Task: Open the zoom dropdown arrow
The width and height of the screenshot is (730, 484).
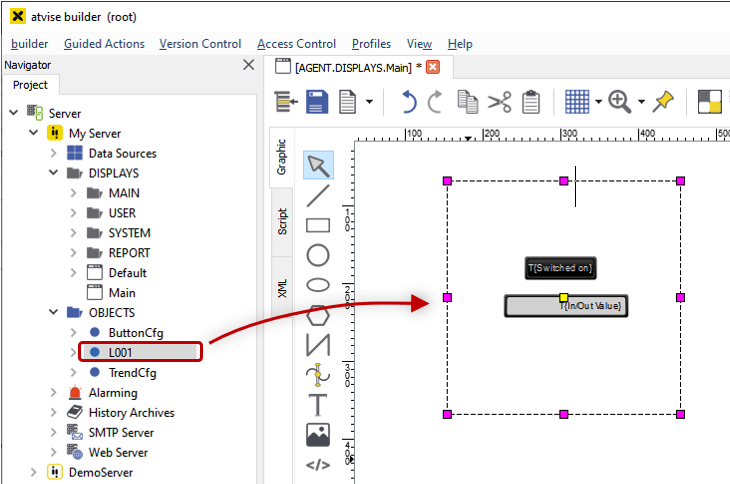Action: [x=640, y=102]
